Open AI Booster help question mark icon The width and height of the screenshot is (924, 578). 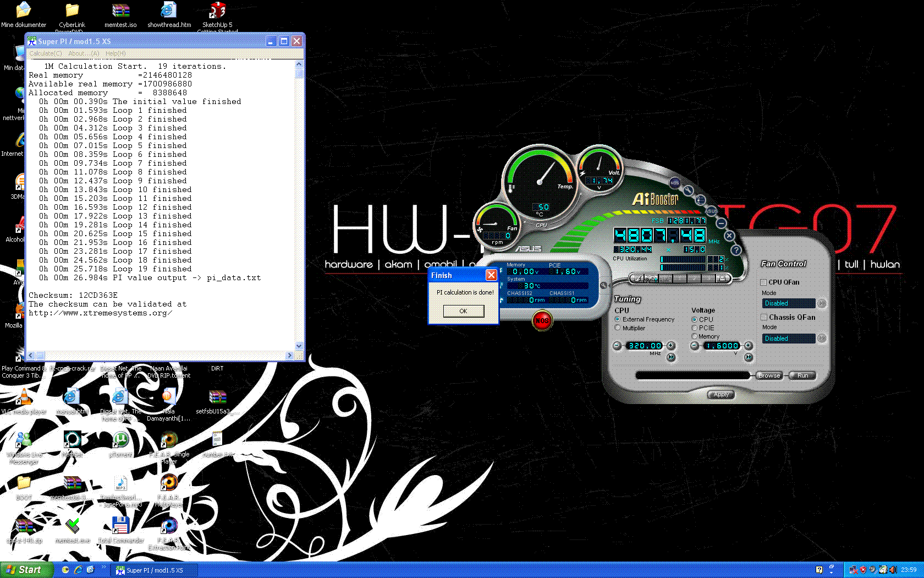(736, 250)
